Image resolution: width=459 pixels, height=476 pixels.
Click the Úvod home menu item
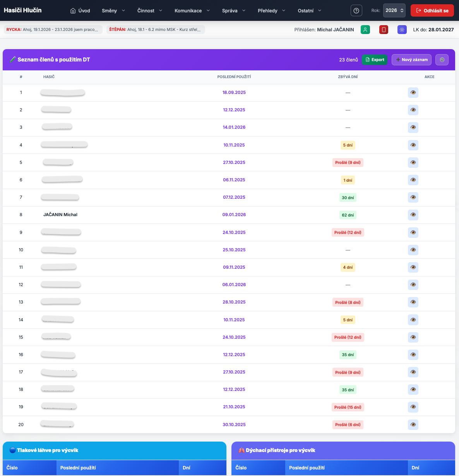[x=80, y=10]
